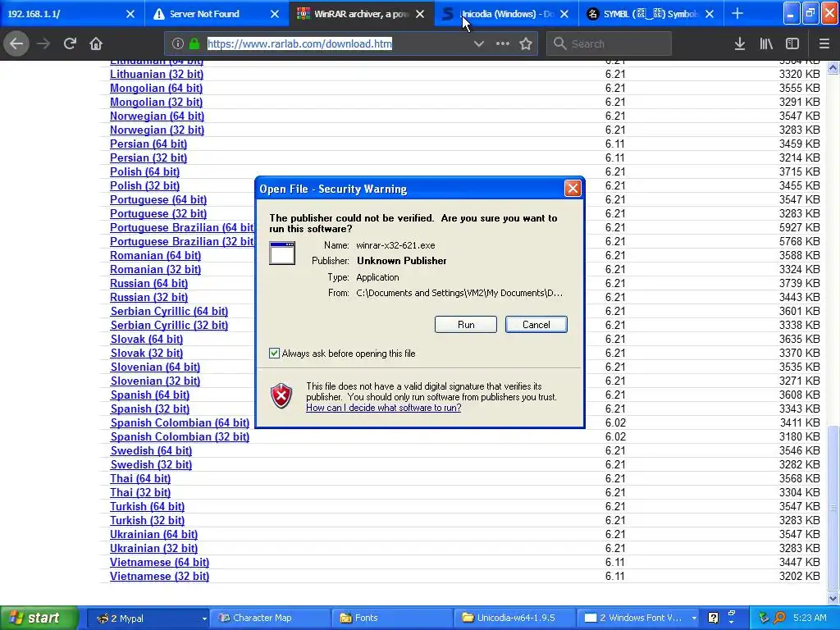Open the Turkish (64 bit) download link
The height and width of the screenshot is (630, 840).
coord(148,506)
